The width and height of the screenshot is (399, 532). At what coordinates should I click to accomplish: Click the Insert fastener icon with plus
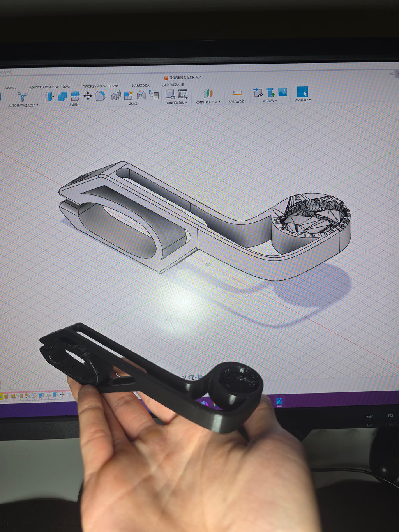[x=270, y=92]
